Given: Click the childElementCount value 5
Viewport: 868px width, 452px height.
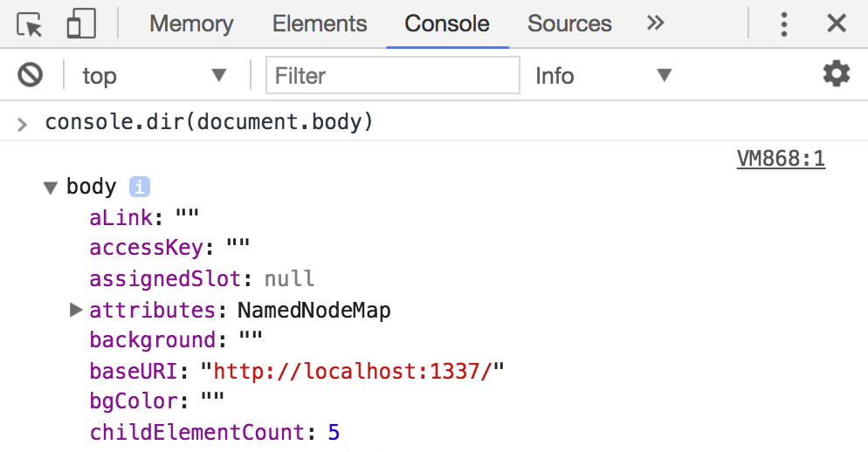Looking at the screenshot, I should (x=334, y=432).
